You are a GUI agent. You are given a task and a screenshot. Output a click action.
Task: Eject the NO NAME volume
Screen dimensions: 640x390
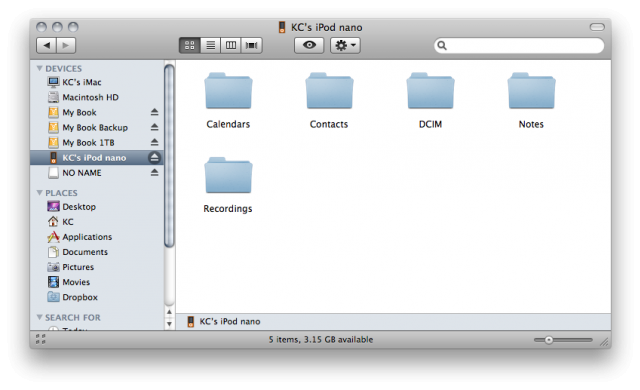[154, 173]
